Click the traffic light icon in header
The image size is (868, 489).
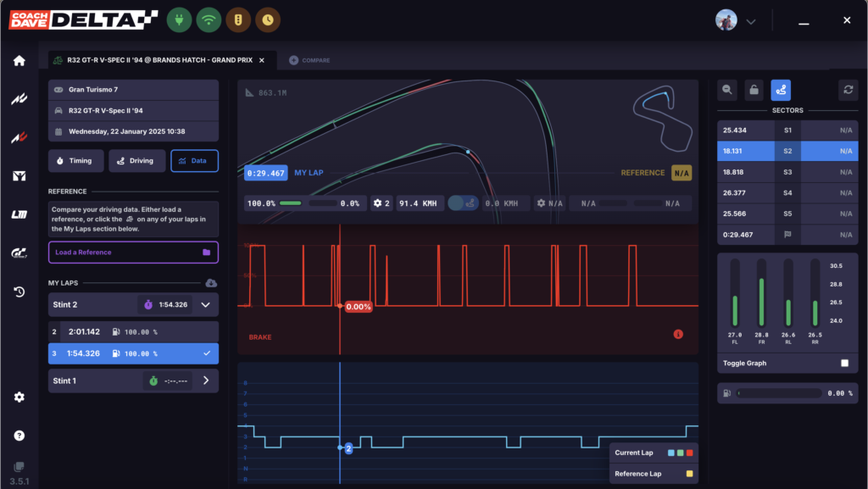pos(238,19)
